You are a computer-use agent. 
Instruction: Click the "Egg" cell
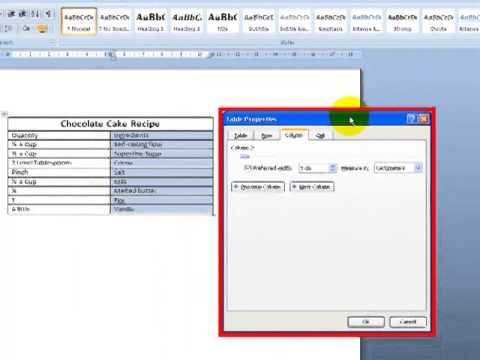pos(161,200)
